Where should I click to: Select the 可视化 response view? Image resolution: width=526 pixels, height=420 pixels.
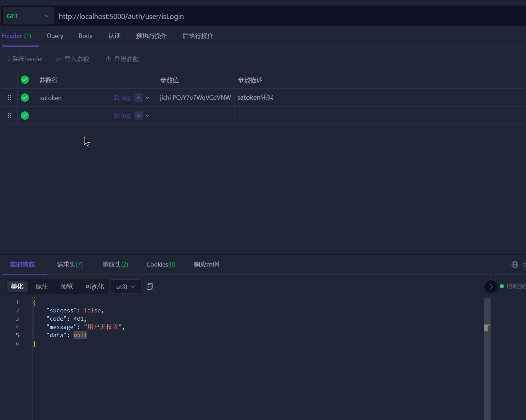click(x=95, y=287)
